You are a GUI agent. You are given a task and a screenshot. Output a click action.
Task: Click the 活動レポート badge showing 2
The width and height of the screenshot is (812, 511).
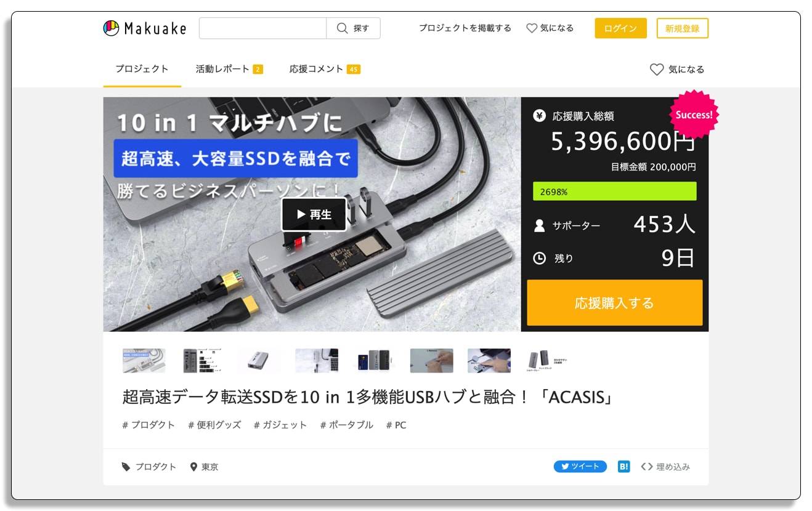pos(258,69)
